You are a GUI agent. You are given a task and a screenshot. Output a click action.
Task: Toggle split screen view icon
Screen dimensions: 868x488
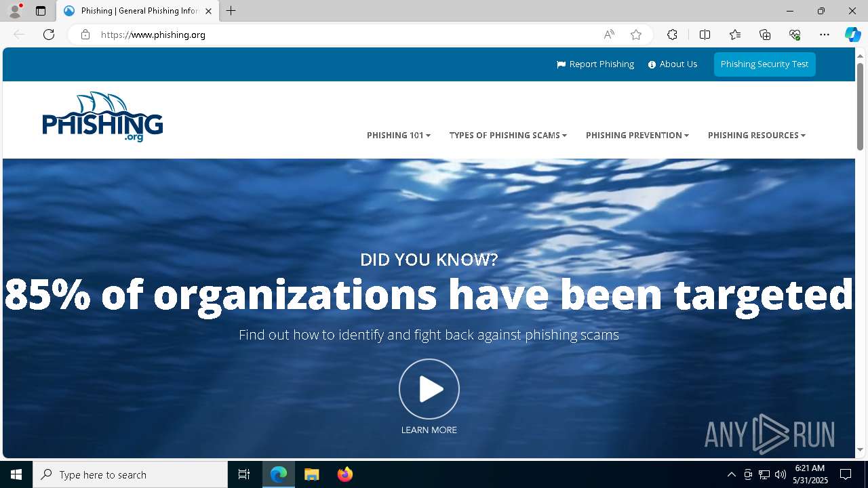point(705,35)
